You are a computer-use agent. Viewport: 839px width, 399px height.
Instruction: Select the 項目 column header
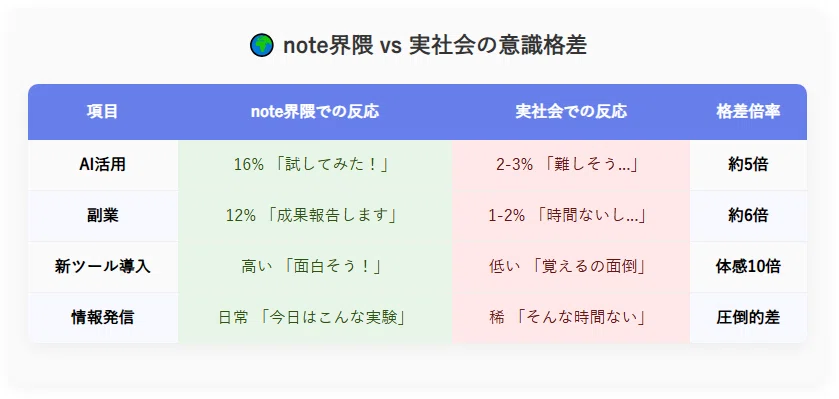click(103, 112)
